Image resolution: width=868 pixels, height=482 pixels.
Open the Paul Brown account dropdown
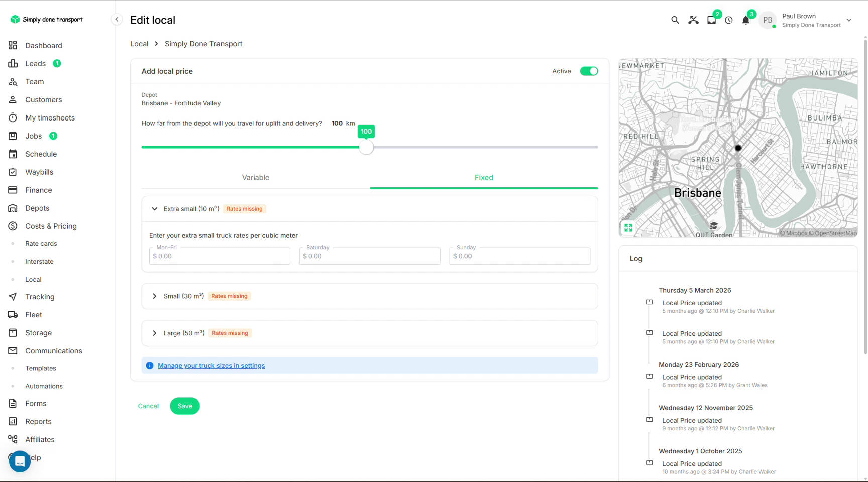coord(849,20)
